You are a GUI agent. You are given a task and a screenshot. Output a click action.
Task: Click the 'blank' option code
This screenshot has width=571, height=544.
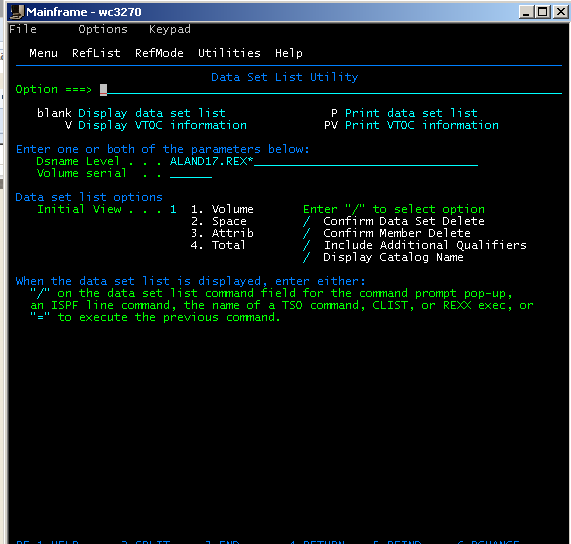coord(54,113)
